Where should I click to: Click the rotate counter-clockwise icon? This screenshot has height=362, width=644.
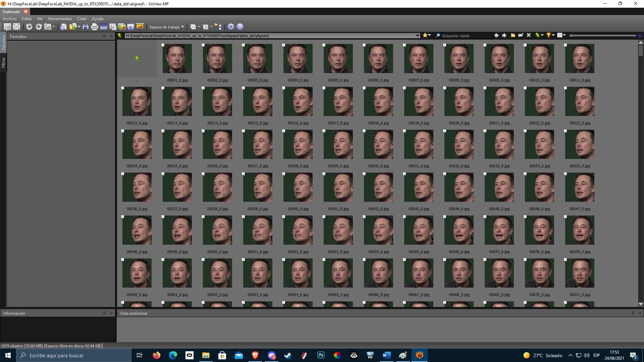29,27
